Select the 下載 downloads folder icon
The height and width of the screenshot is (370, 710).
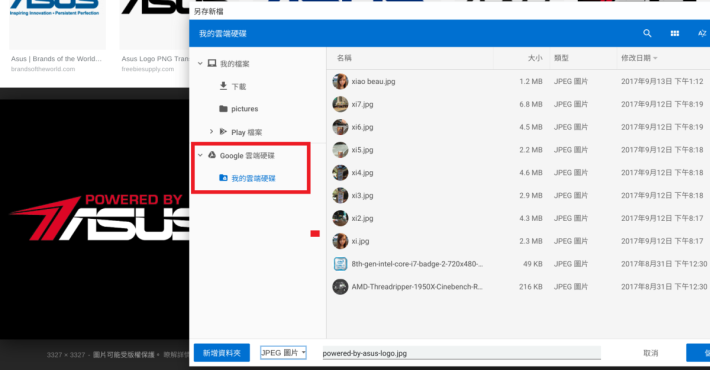tap(223, 86)
